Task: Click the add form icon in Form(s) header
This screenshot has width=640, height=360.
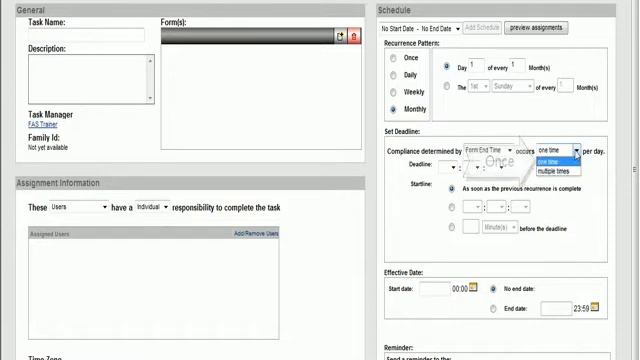Action: click(340, 36)
